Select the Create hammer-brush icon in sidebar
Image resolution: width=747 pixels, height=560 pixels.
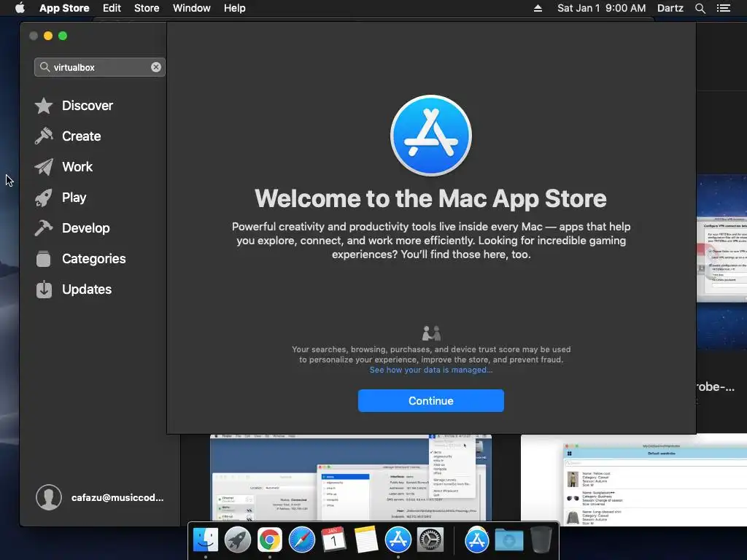[44, 136]
